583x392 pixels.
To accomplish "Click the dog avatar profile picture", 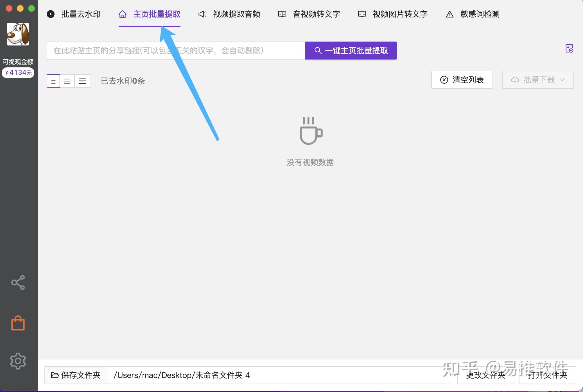I will pos(18,34).
